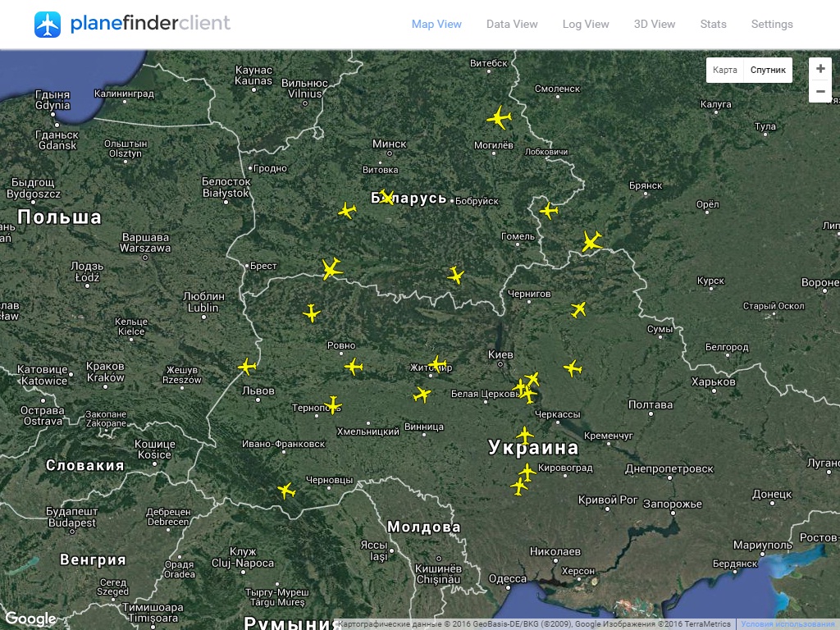This screenshot has width=840, height=630.
Task: Click the Google logo on map
Action: coord(30,619)
